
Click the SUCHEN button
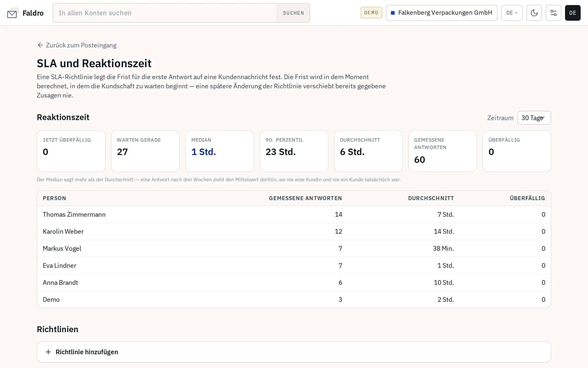coord(293,13)
